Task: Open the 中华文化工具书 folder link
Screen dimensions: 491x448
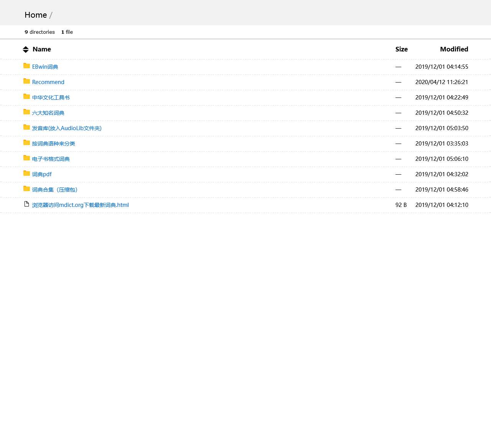Action: click(51, 98)
